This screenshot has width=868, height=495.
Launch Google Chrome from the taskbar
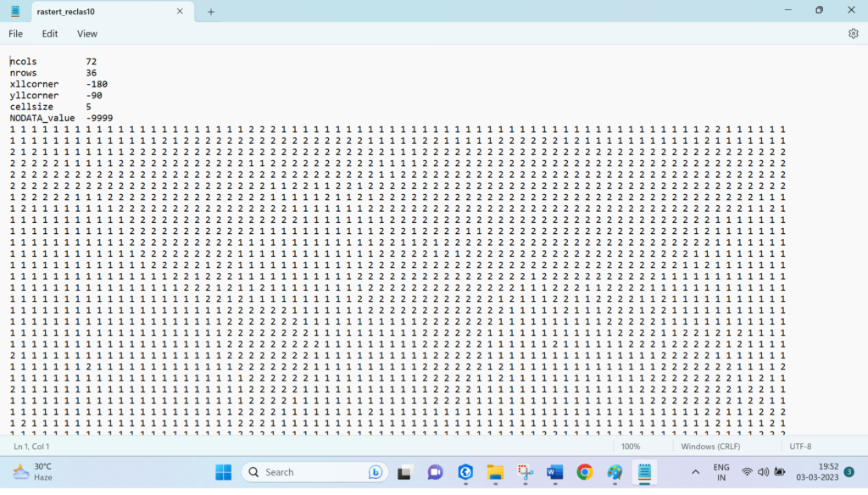[x=586, y=472]
